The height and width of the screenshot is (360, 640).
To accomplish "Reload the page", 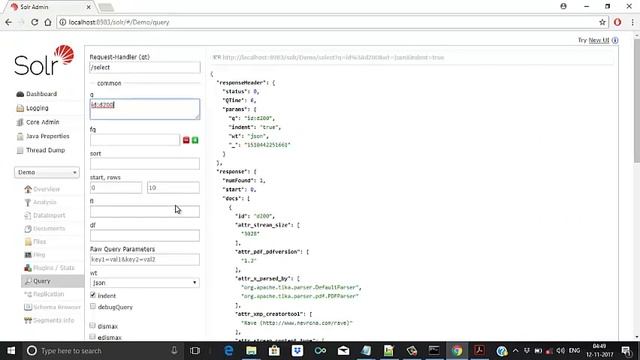I will click(34, 22).
